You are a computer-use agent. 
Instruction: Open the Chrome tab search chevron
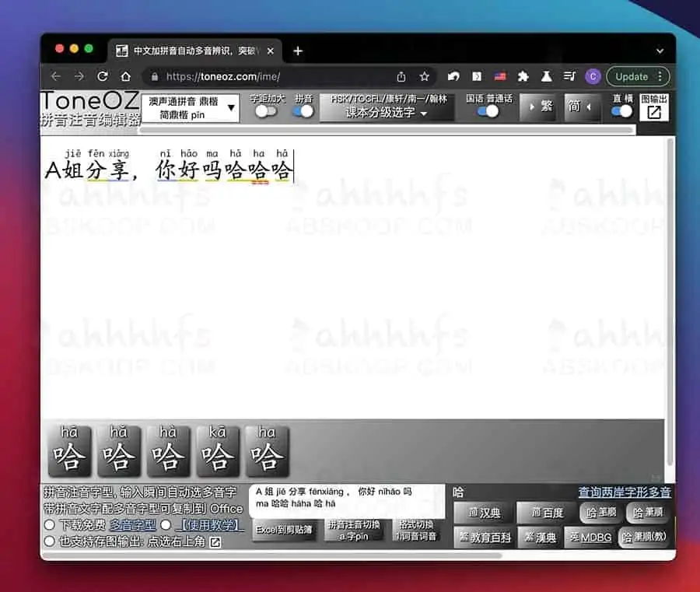pyautogui.click(x=660, y=51)
